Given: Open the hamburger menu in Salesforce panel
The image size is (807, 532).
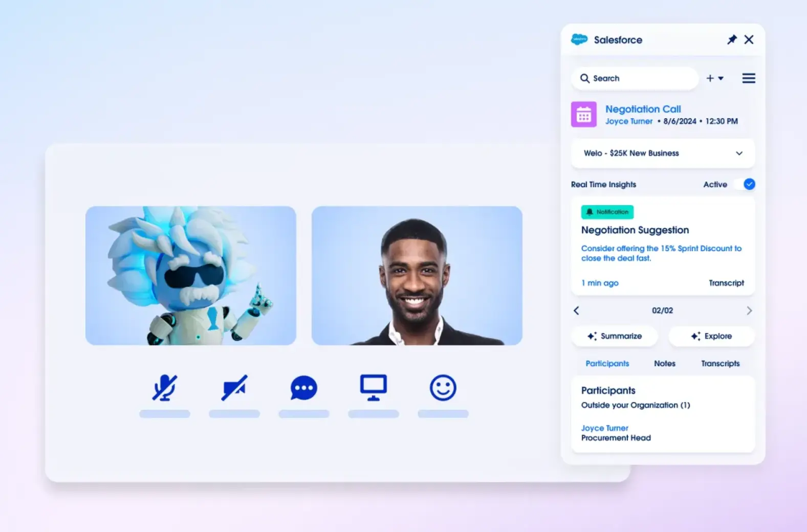Looking at the screenshot, I should click(x=749, y=78).
